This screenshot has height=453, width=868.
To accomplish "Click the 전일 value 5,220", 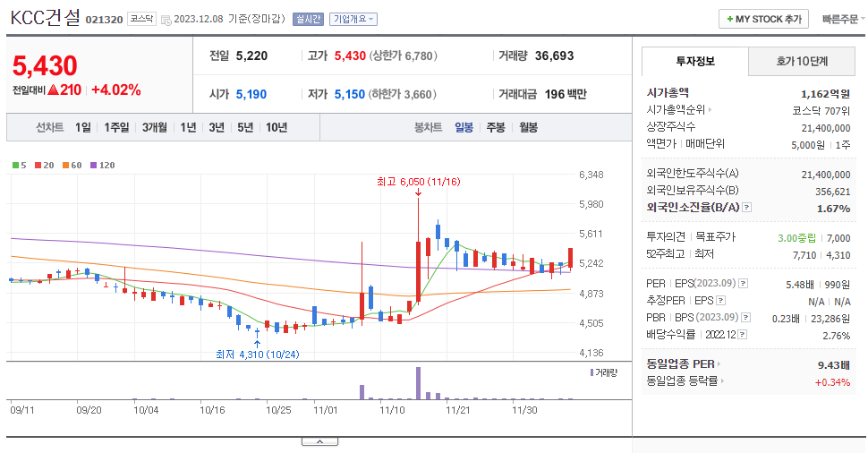I will pos(251,56).
